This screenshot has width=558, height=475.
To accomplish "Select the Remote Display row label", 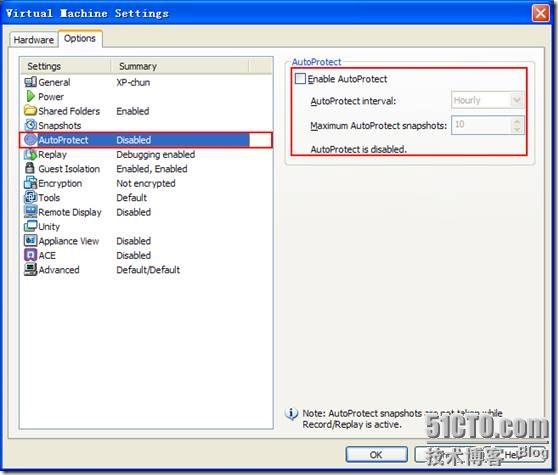I will click(x=70, y=212).
